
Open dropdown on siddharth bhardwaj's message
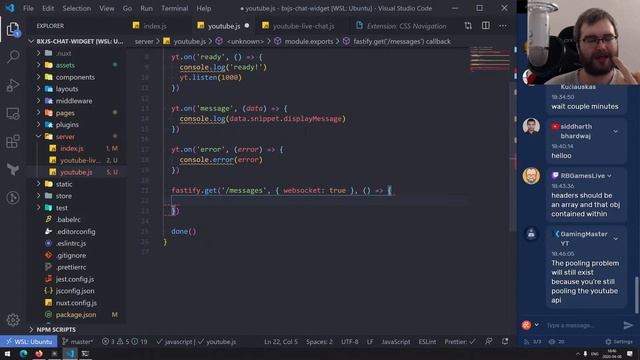(x=616, y=131)
